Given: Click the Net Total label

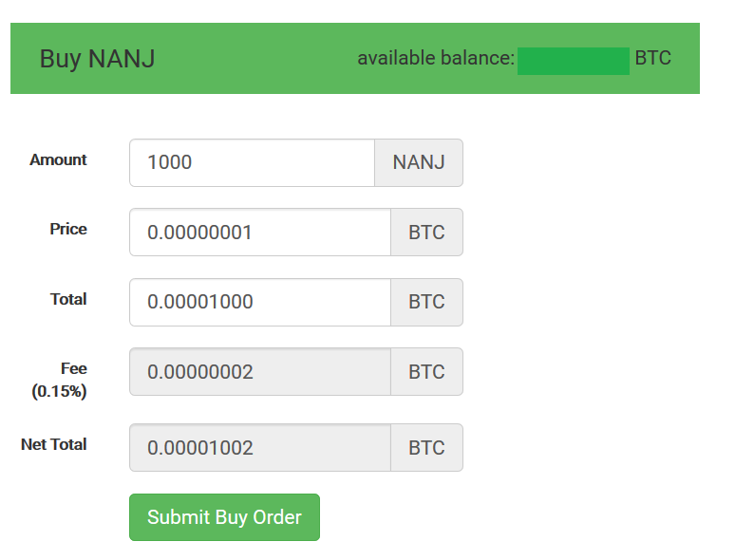Looking at the screenshot, I should pos(54,444).
